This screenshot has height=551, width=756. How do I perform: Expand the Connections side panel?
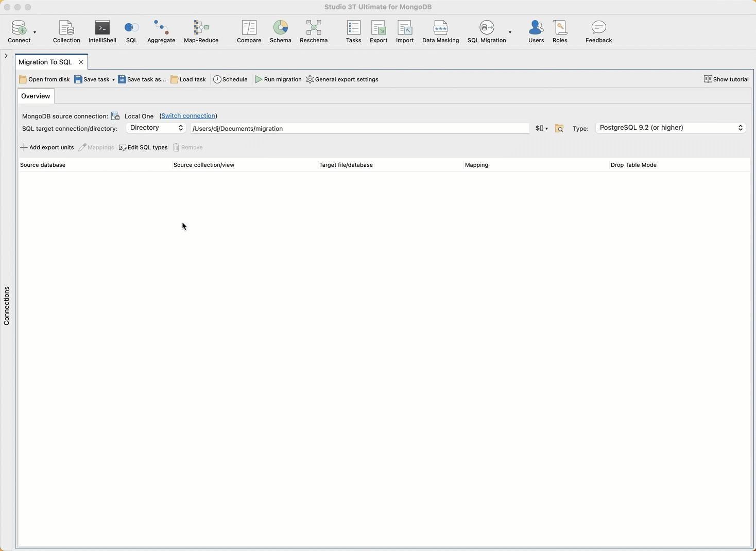(x=6, y=56)
